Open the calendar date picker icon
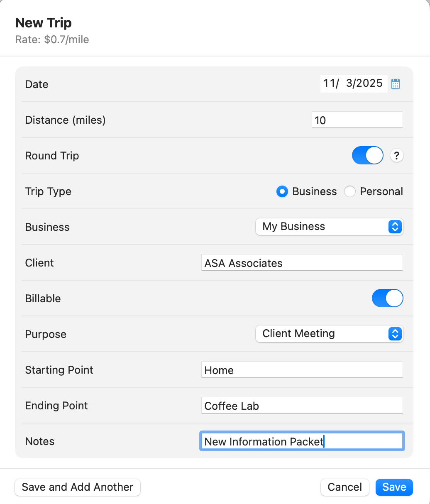The width and height of the screenshot is (430, 504). pyautogui.click(x=396, y=84)
